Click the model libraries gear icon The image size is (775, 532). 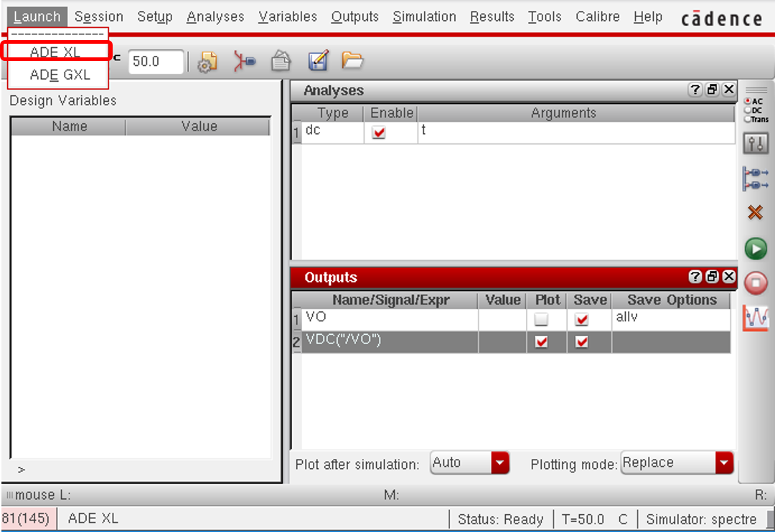tap(207, 62)
